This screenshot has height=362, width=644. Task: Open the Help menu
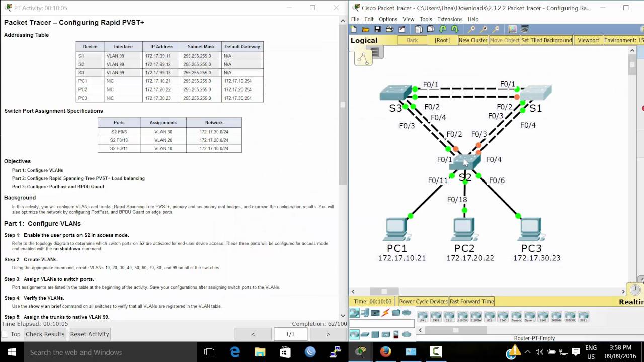473,19
